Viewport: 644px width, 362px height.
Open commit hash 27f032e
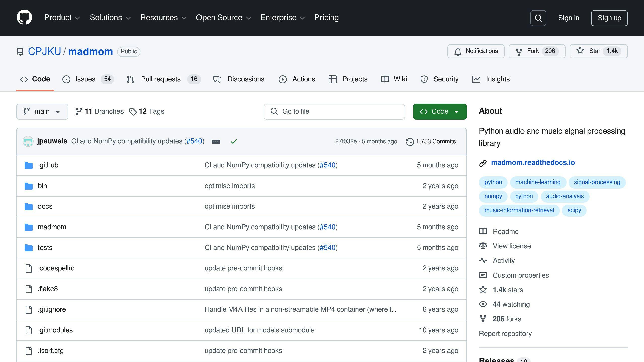[x=346, y=141]
